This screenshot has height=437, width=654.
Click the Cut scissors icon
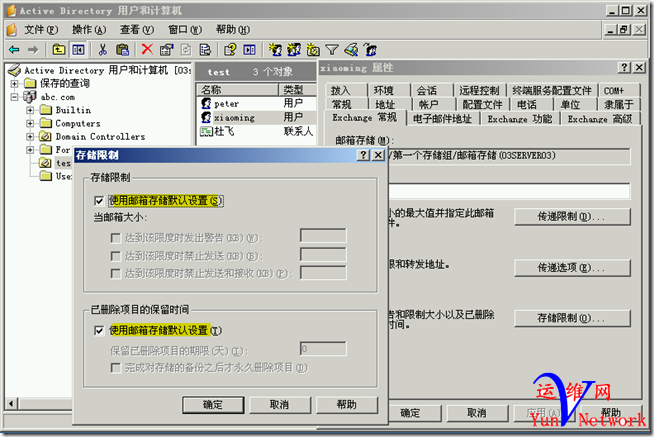coord(103,50)
